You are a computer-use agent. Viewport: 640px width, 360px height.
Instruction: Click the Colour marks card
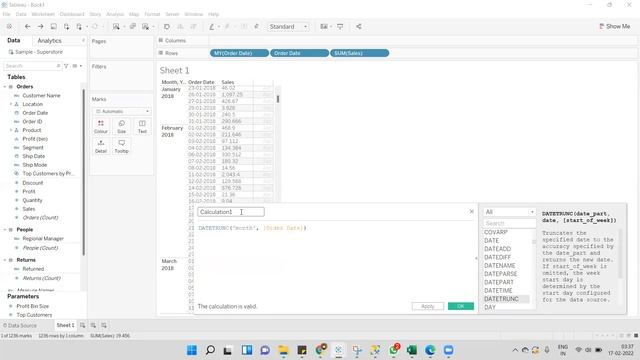pos(101,127)
